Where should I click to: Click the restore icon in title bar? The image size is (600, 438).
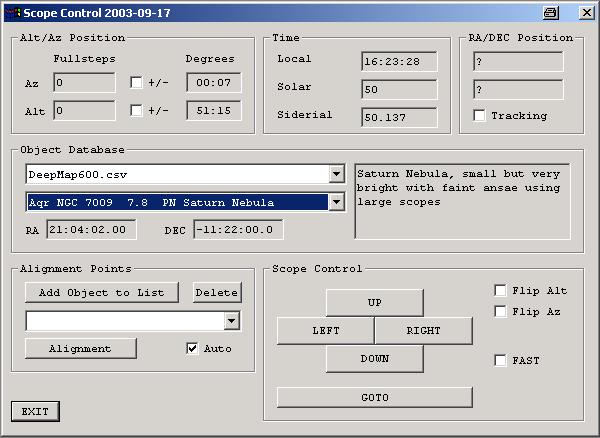click(x=551, y=12)
